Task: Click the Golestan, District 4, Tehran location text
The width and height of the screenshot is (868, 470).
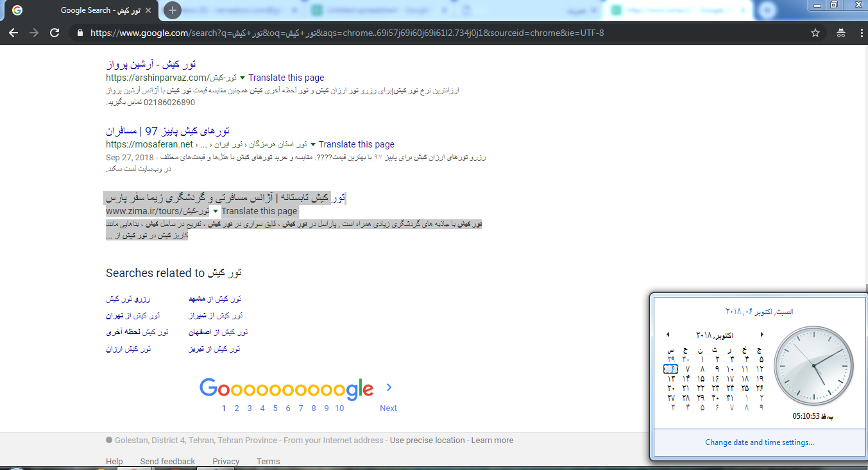Action: (x=196, y=441)
